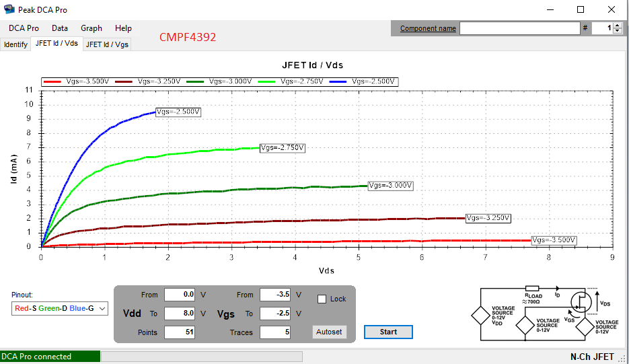This screenshot has height=364, width=629.
Task: Click the component number field
Action: (x=603, y=28)
